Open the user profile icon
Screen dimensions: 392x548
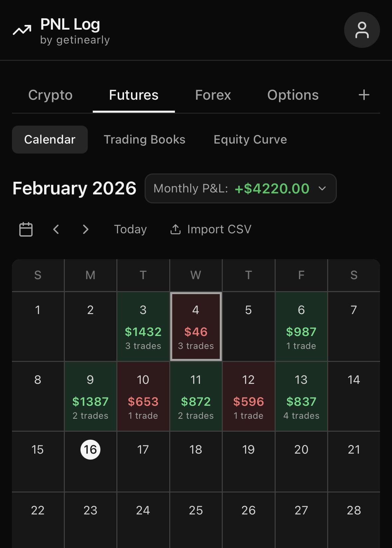[362, 30]
